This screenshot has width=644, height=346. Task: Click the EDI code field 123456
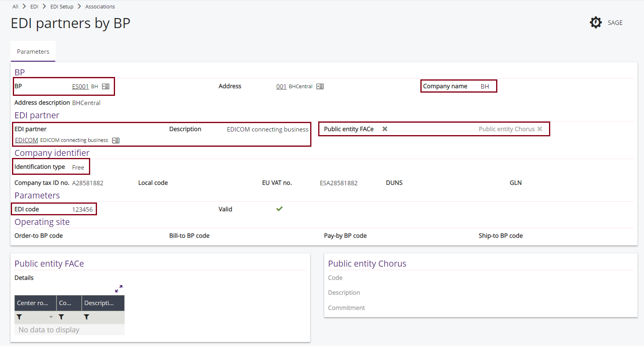point(82,209)
